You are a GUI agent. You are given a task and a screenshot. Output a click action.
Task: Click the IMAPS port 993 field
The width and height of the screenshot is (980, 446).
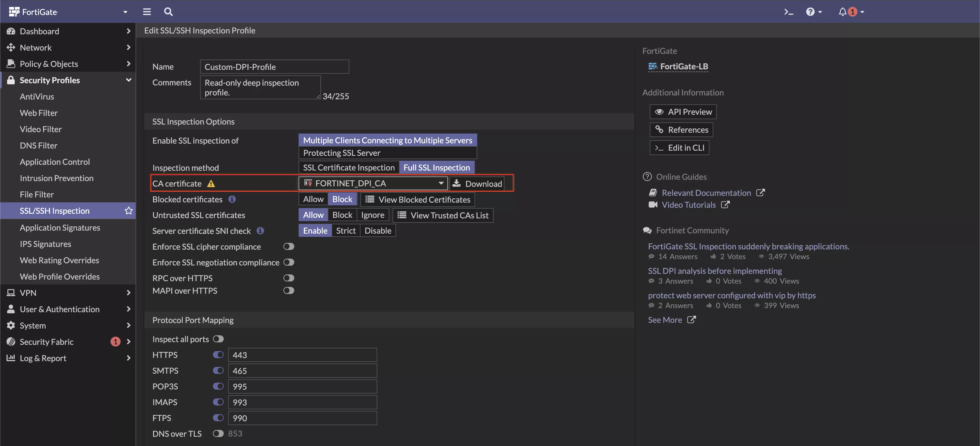(302, 402)
